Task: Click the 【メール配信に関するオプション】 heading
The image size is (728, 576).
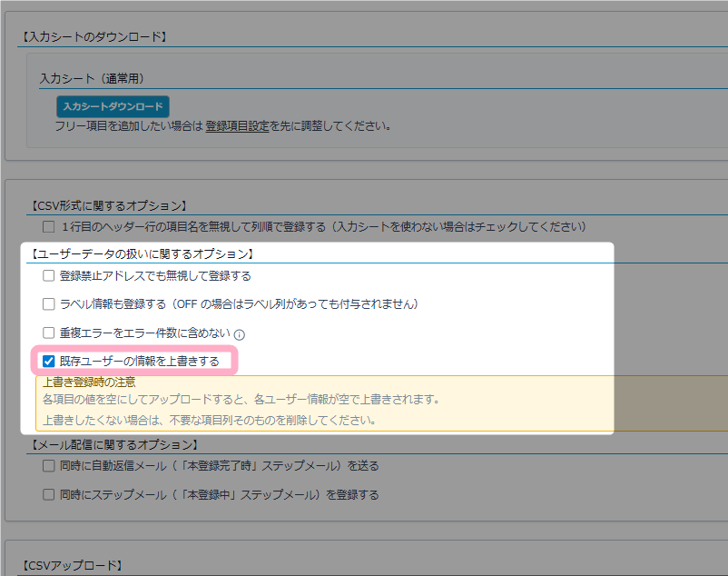Action: pos(113,444)
